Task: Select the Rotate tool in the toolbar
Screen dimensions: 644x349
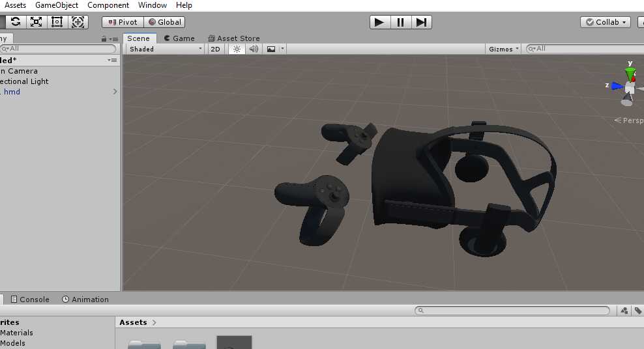Action: coord(16,21)
